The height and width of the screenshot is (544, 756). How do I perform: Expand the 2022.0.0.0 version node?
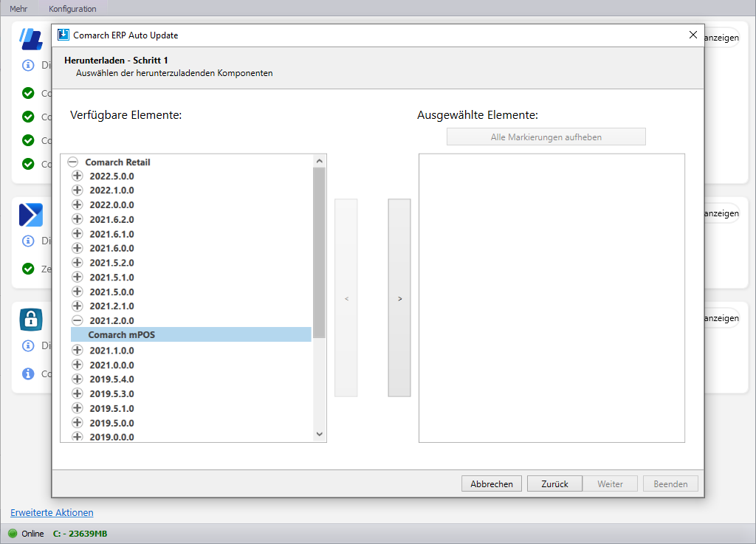77,204
